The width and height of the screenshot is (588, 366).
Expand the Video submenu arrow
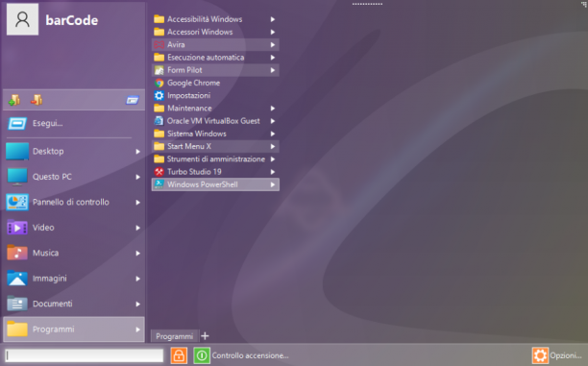point(138,228)
